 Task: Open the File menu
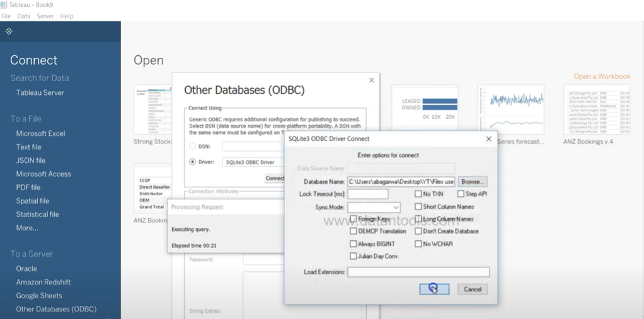[x=6, y=16]
